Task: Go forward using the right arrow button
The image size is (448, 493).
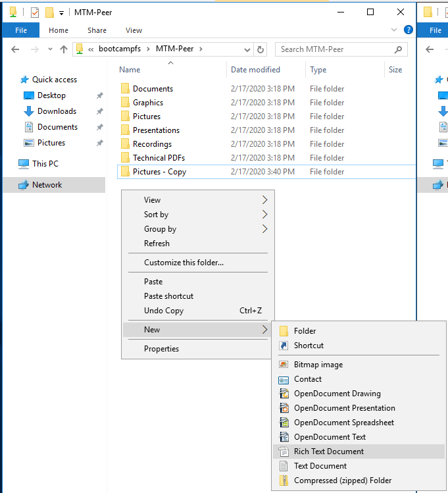Action: tap(35, 49)
